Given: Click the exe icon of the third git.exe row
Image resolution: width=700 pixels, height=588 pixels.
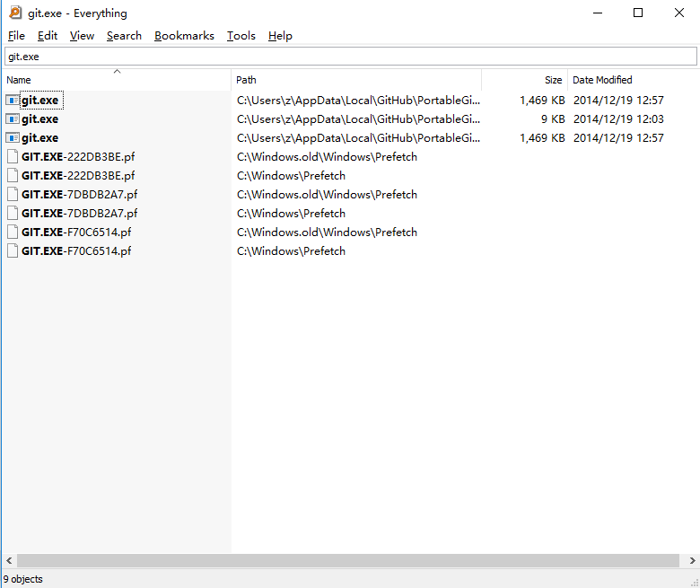Looking at the screenshot, I should click(x=13, y=137).
